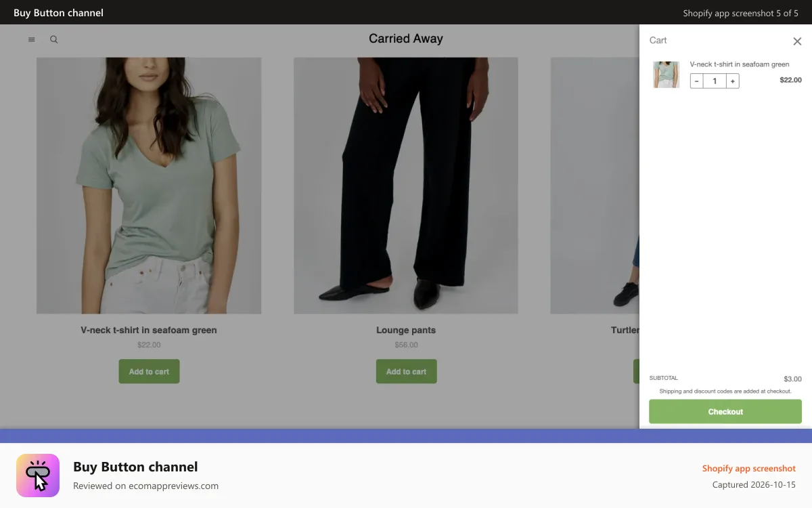Click Reviewed on ecomappreviews.com text

click(x=145, y=486)
